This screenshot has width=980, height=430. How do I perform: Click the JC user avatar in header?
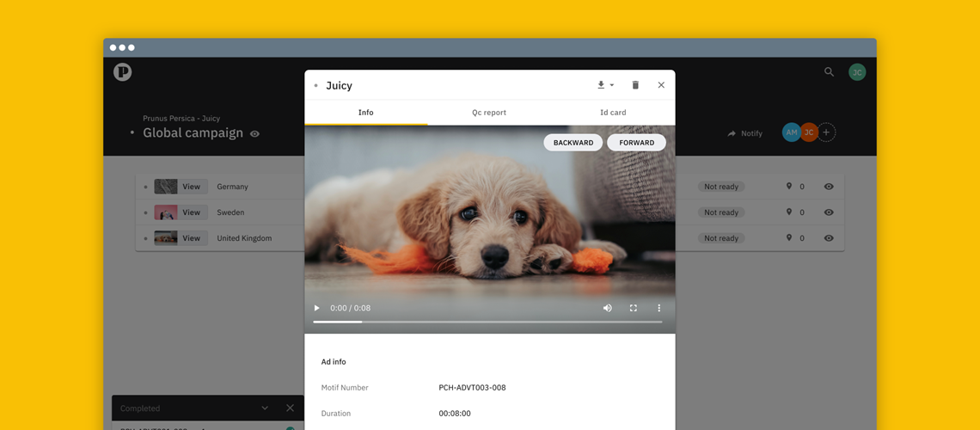857,72
